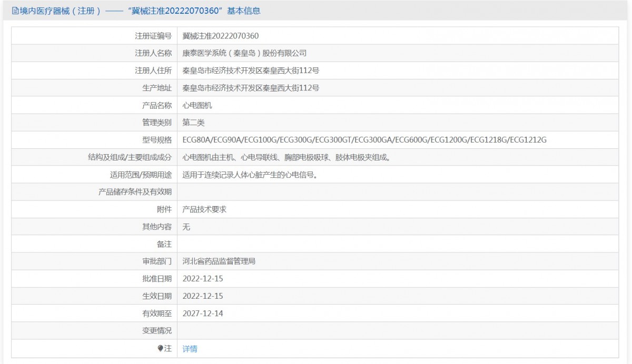Click the 注册人住所 address value

point(251,70)
